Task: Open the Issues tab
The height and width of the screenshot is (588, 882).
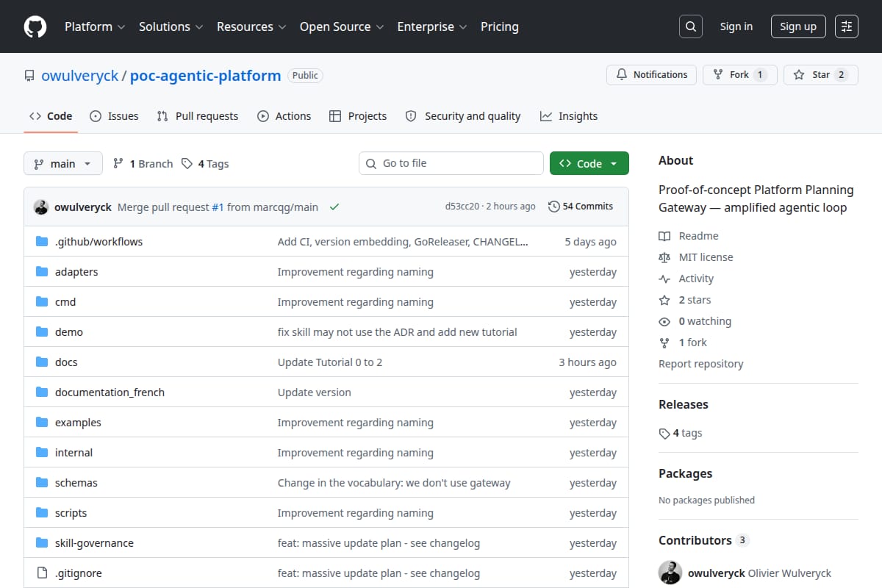Action: [x=114, y=116]
